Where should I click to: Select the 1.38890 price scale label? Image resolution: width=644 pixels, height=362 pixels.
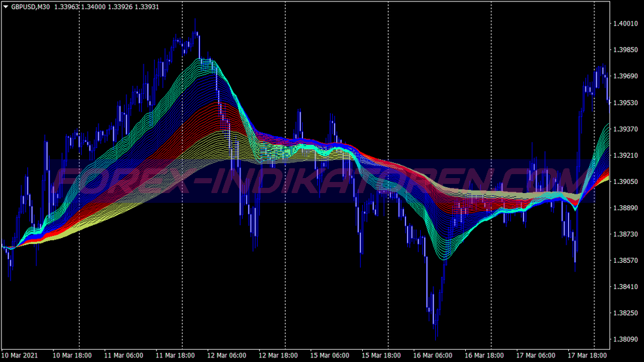pos(625,207)
